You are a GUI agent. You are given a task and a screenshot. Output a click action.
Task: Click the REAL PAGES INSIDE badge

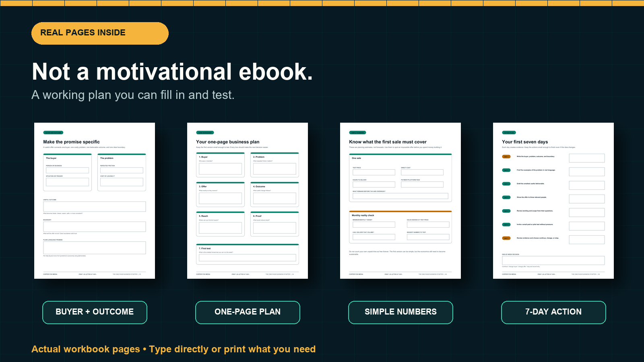click(x=100, y=33)
